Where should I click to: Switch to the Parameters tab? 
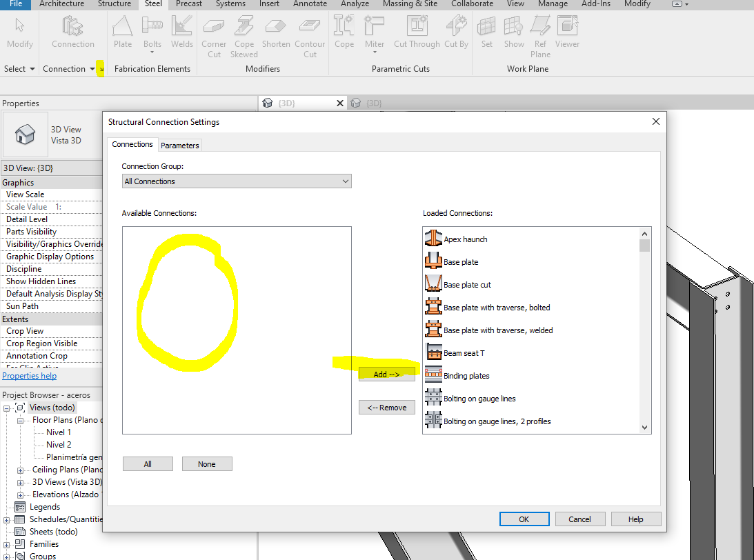180,145
